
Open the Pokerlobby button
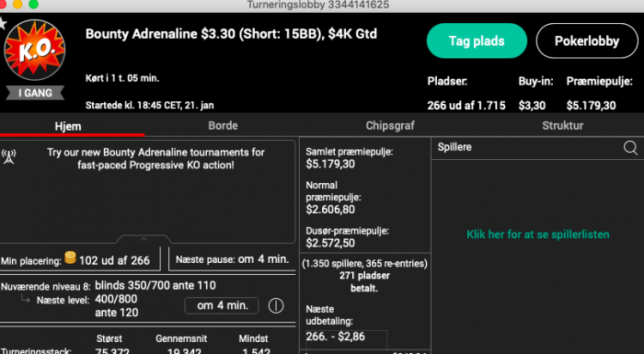(x=587, y=40)
